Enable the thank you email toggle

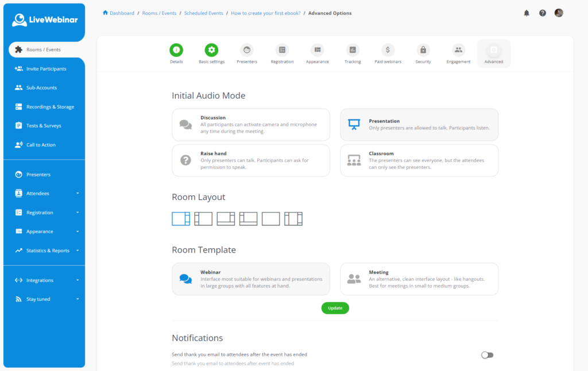point(487,355)
